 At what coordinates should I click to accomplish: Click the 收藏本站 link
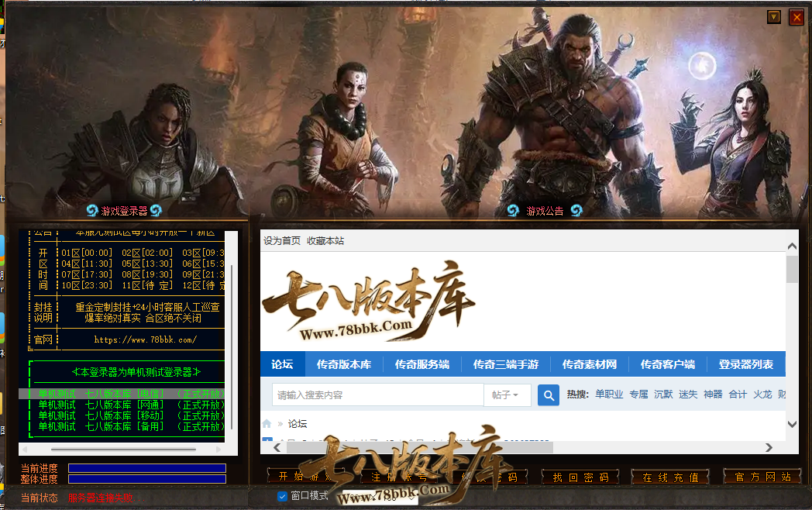325,241
